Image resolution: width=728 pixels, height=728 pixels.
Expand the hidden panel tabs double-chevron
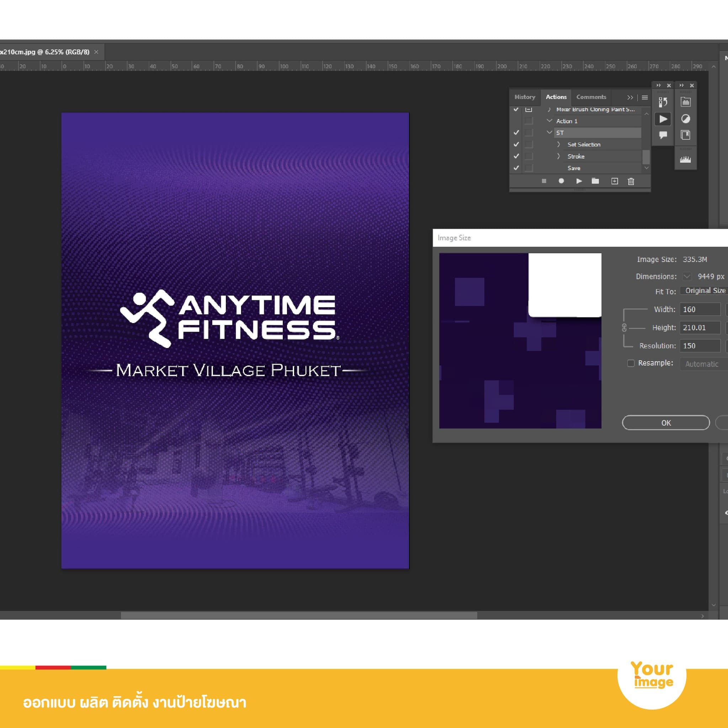630,98
